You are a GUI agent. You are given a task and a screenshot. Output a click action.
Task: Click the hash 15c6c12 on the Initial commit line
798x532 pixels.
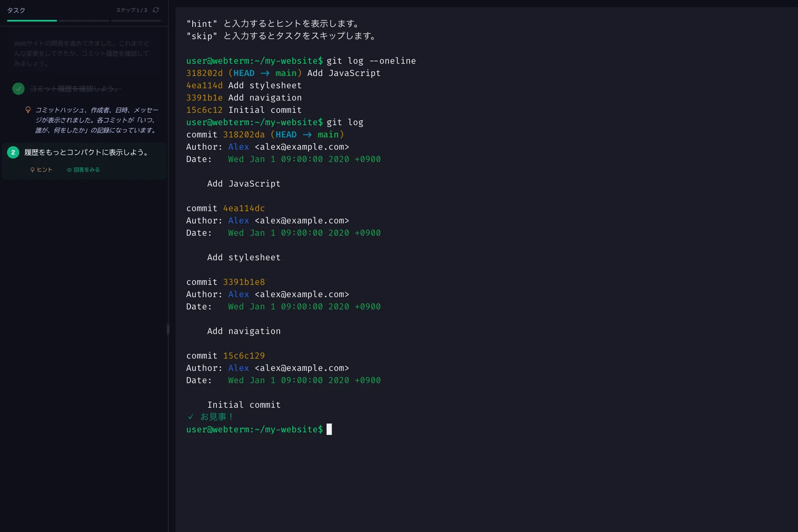(204, 110)
